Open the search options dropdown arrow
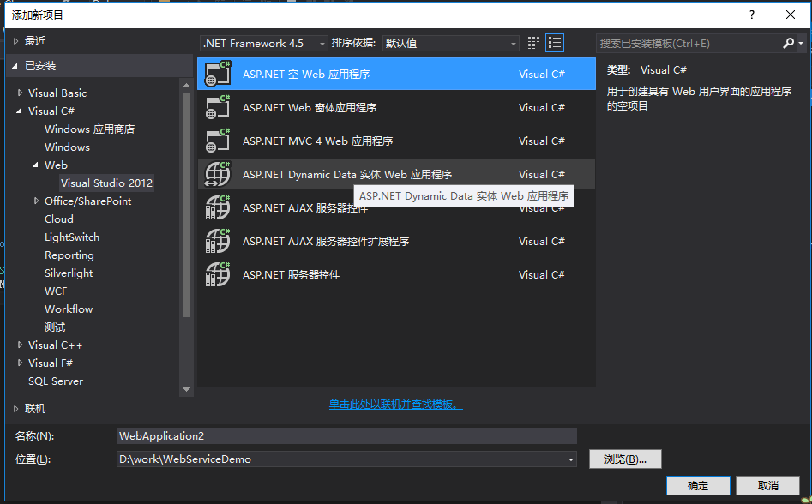This screenshot has width=812, height=504. [801, 44]
